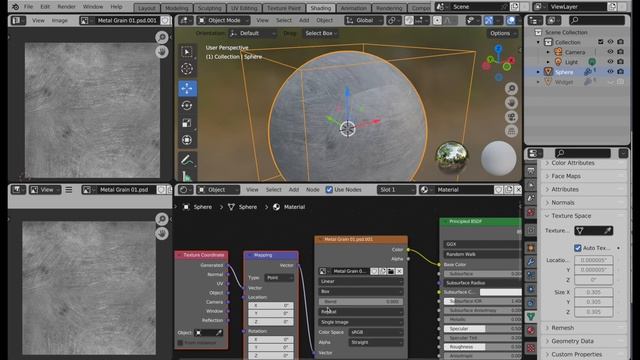This screenshot has width=640, height=360.
Task: Click the Options button in viewport
Action: 502,33
